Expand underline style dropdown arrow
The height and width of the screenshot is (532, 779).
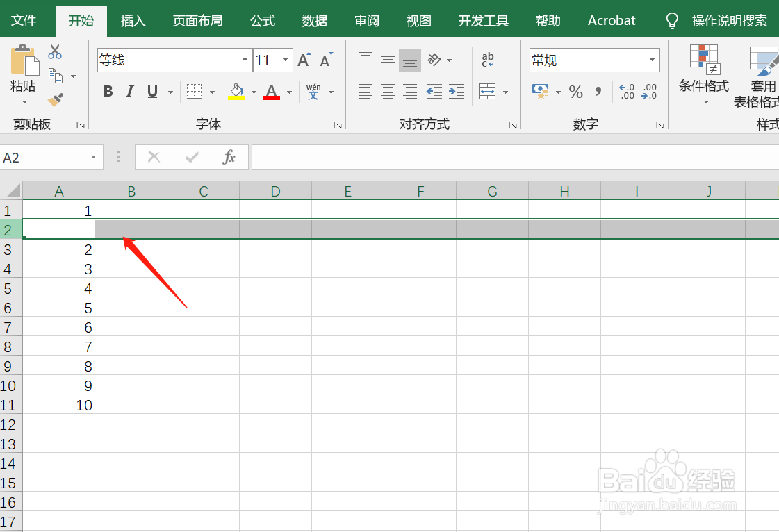click(x=170, y=92)
